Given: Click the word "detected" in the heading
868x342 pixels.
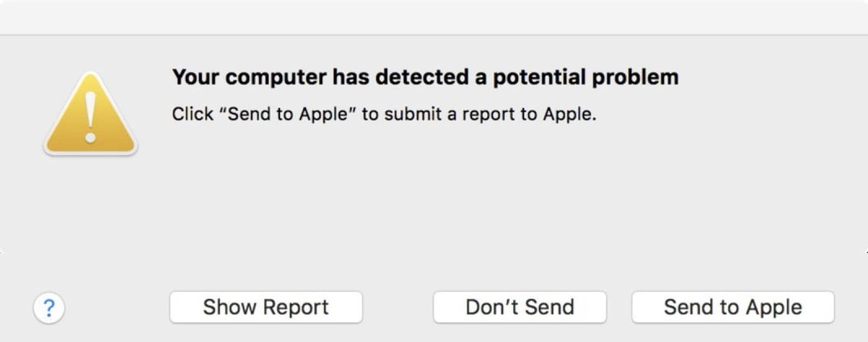Looking at the screenshot, I should 422,77.
